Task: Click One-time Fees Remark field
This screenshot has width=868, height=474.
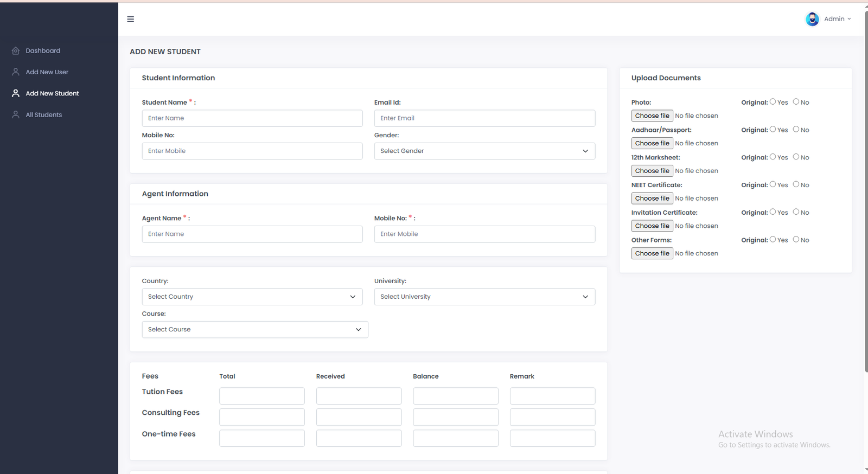Action: tap(552, 438)
